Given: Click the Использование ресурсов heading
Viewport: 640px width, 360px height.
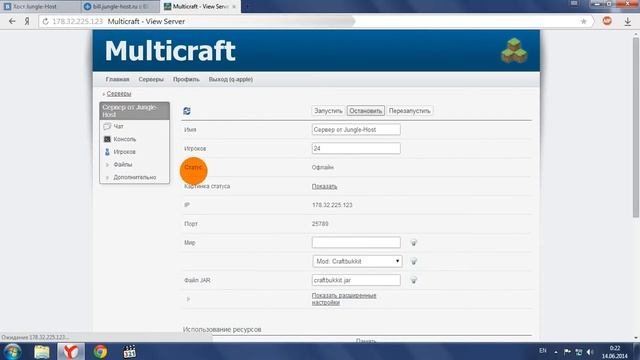Looking at the screenshot, I should (222, 329).
